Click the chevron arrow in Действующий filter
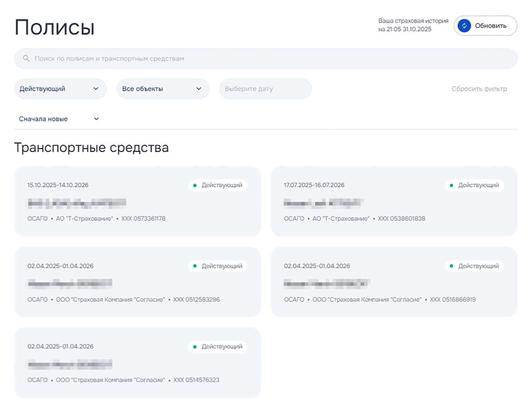The width and height of the screenshot is (532, 420). click(96, 89)
